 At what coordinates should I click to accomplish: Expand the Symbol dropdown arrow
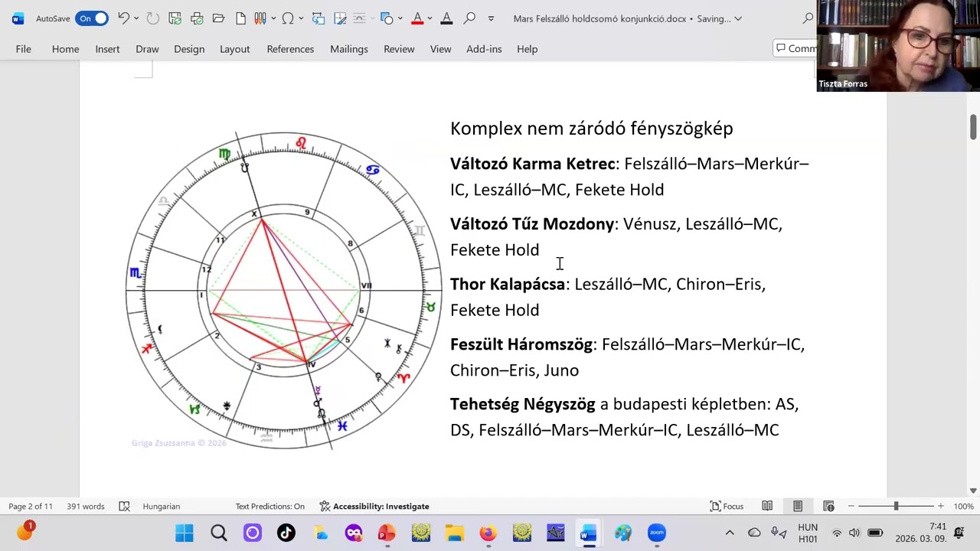(301, 18)
